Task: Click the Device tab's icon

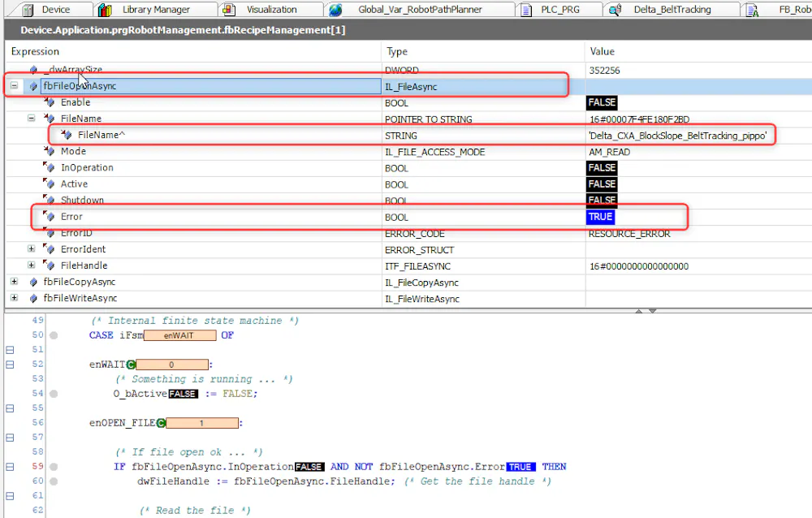Action: click(x=28, y=9)
